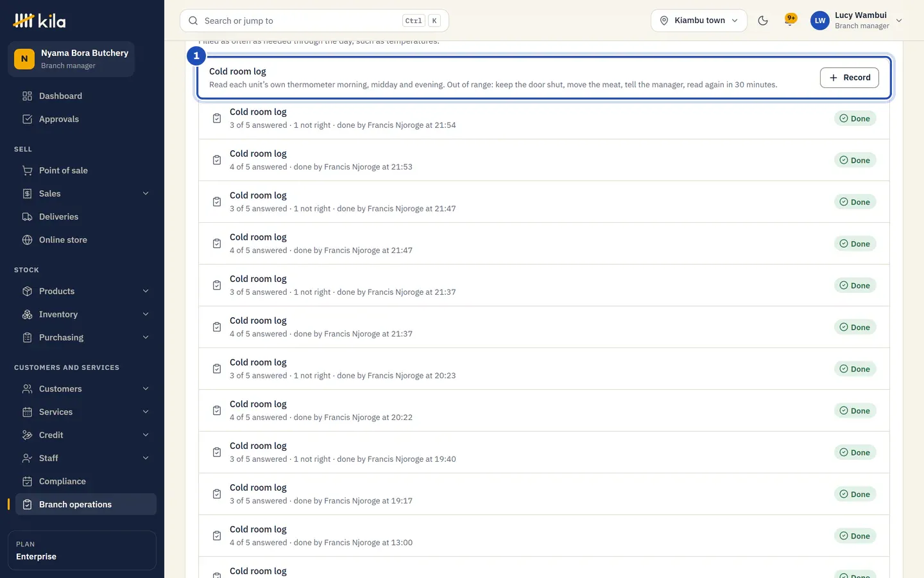
Task: Click the Deliveries truck icon
Action: (27, 216)
